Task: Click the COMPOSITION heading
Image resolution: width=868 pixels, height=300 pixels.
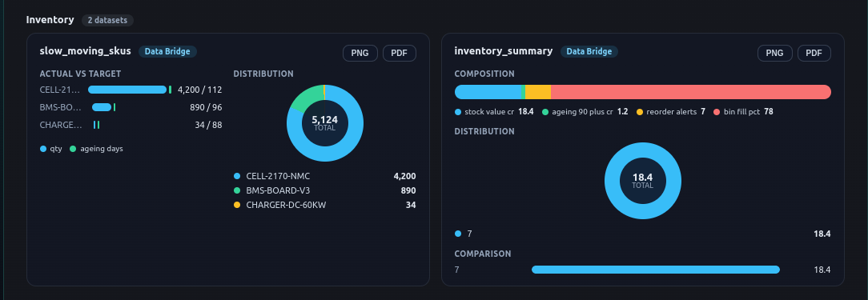Action: [x=484, y=74]
